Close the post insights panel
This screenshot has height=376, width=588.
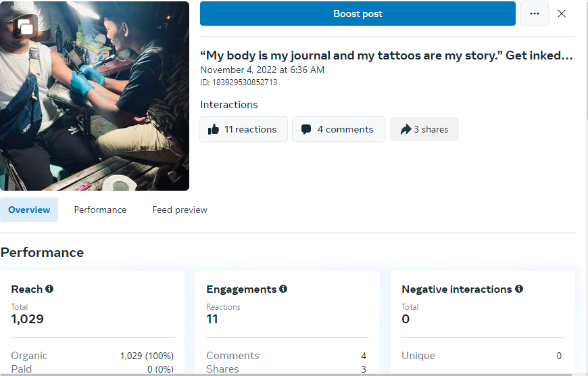click(562, 14)
